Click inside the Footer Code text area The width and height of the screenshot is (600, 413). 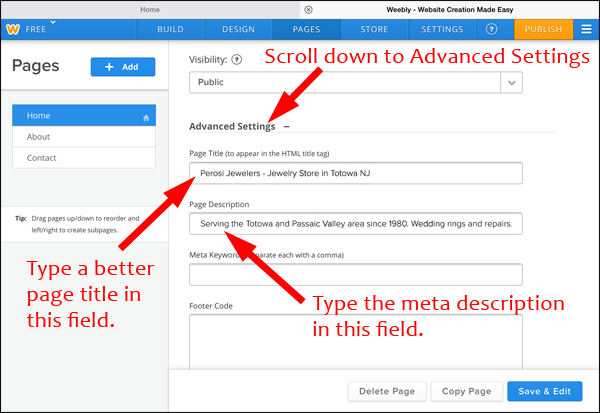click(355, 342)
